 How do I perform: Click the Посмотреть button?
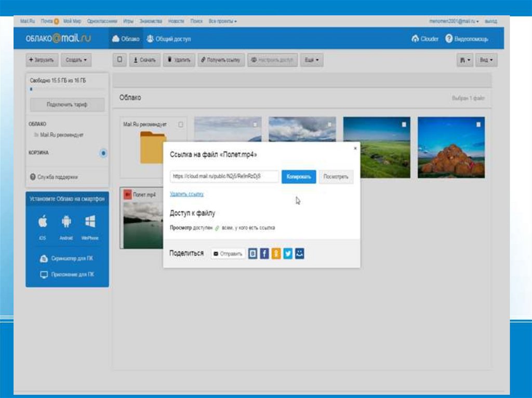click(x=336, y=176)
